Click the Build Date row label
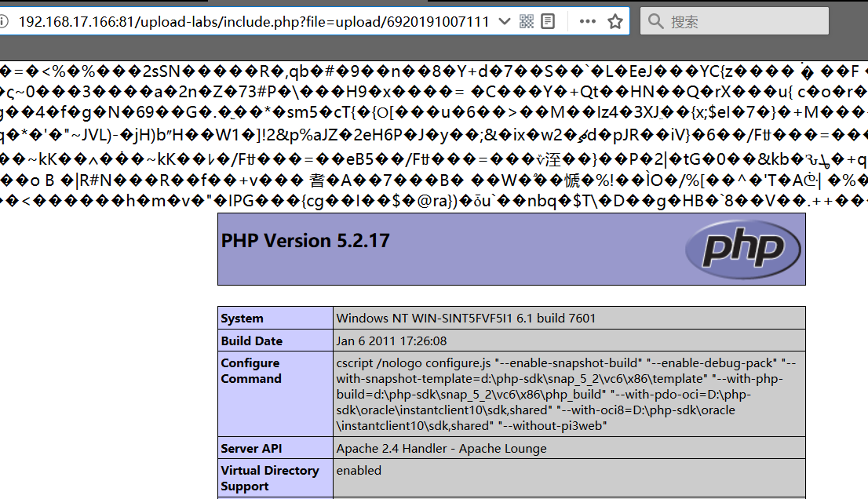 251,341
